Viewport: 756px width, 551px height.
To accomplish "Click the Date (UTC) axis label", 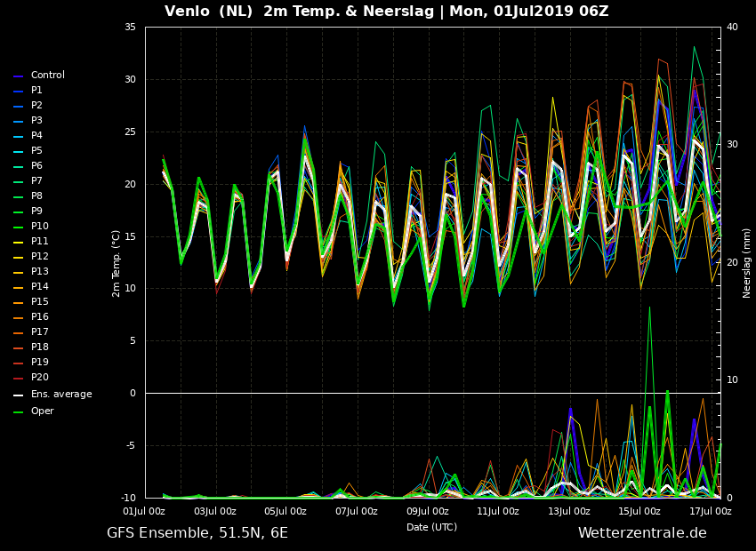I will 431,527.
